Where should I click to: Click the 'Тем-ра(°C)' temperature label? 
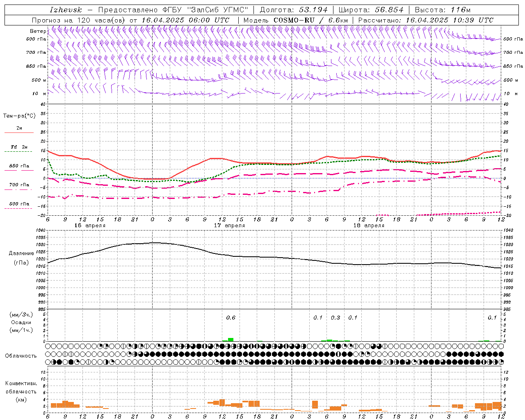pyautogui.click(x=19, y=116)
